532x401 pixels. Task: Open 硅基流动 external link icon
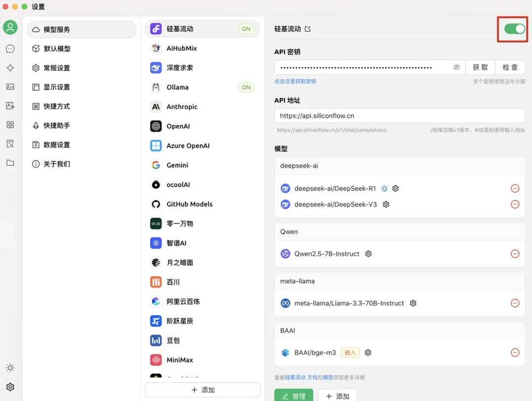[x=307, y=29]
